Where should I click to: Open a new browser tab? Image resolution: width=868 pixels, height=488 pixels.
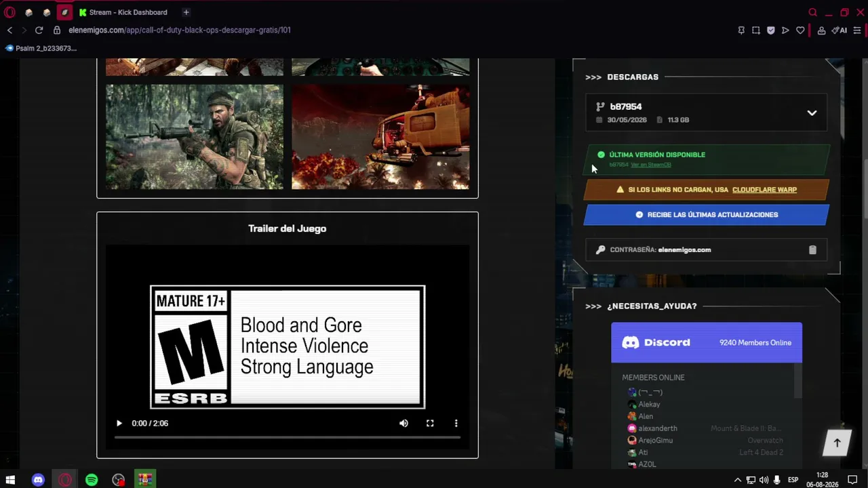tap(186, 12)
